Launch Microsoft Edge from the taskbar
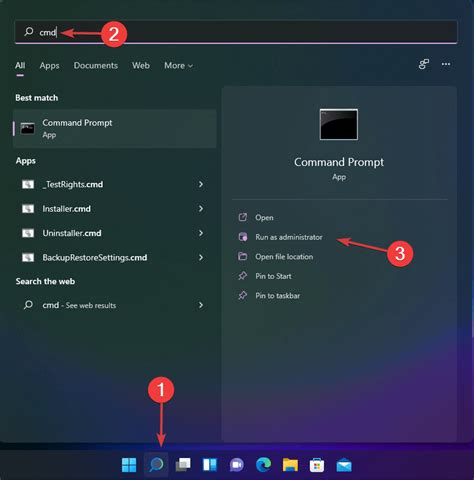474x480 pixels. point(263,465)
